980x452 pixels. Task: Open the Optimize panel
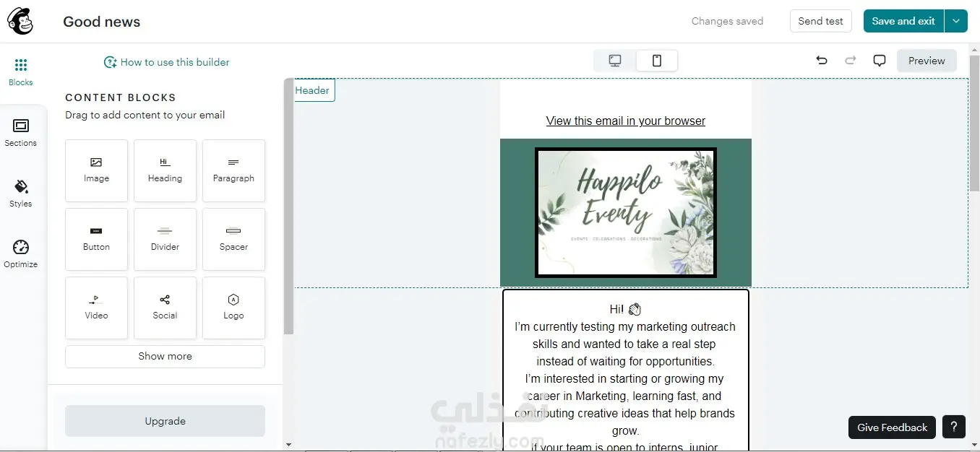(x=21, y=254)
